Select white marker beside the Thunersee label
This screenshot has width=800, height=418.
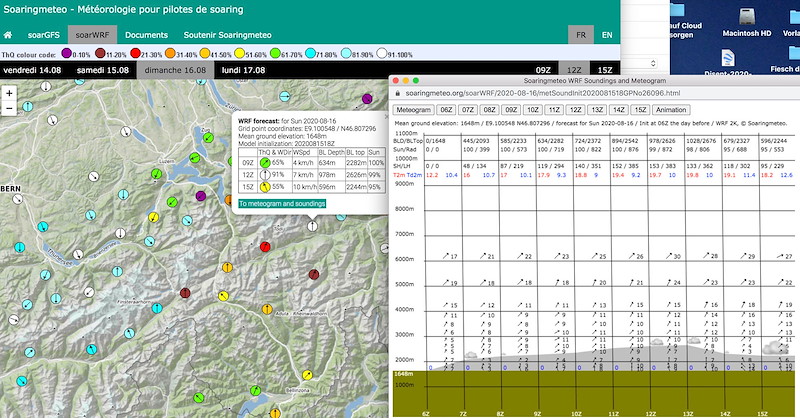78,254
